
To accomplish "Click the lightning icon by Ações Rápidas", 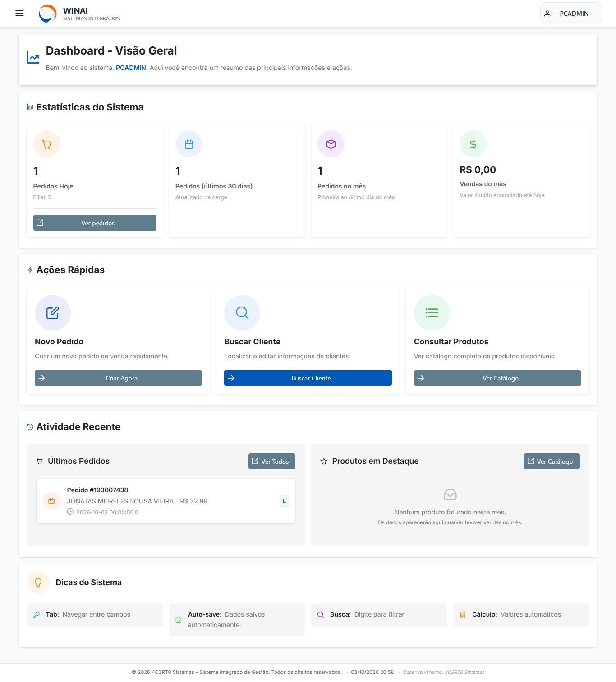I will pos(30,270).
